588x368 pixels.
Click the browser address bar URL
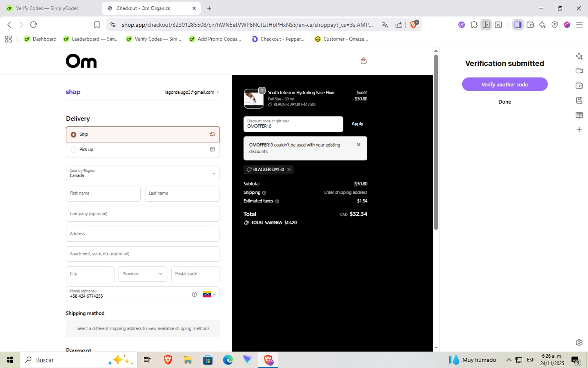tap(247, 25)
